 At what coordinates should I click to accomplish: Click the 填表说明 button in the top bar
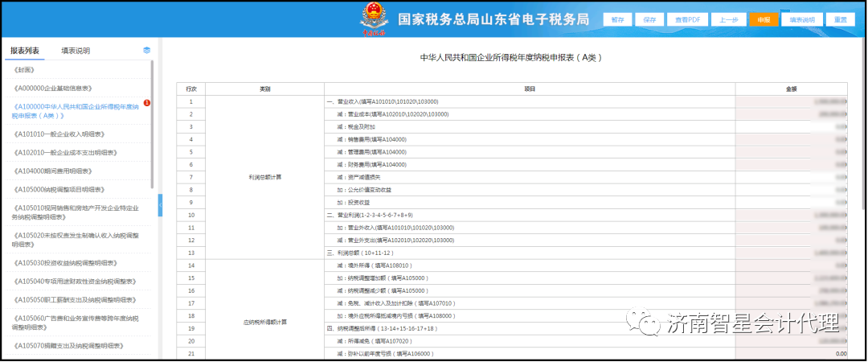click(802, 19)
